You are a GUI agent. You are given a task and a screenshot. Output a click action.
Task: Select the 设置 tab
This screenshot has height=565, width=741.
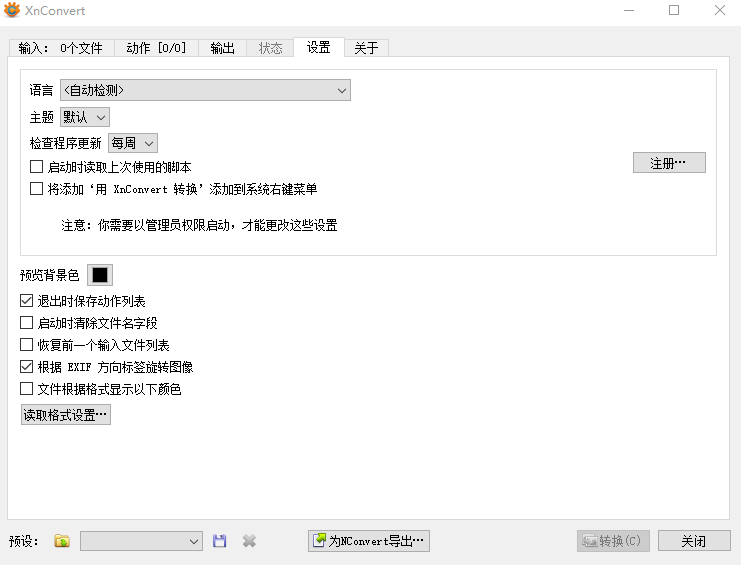tap(319, 47)
